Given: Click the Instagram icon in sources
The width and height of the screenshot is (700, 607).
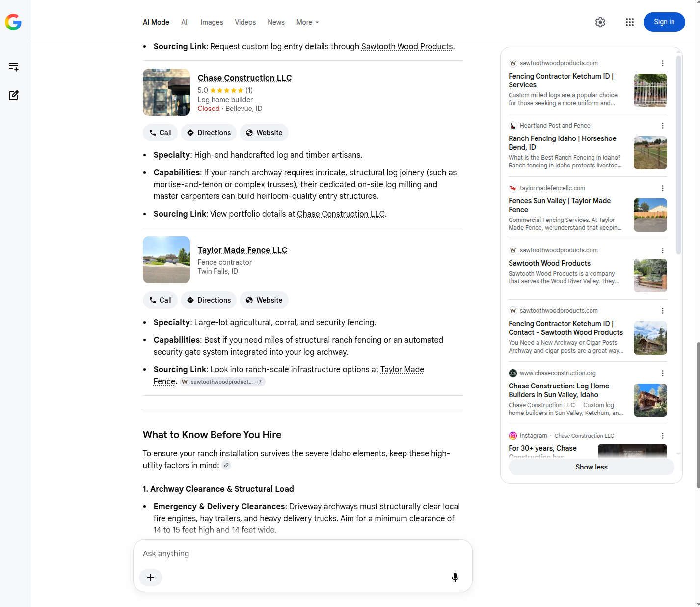Looking at the screenshot, I should 513,436.
